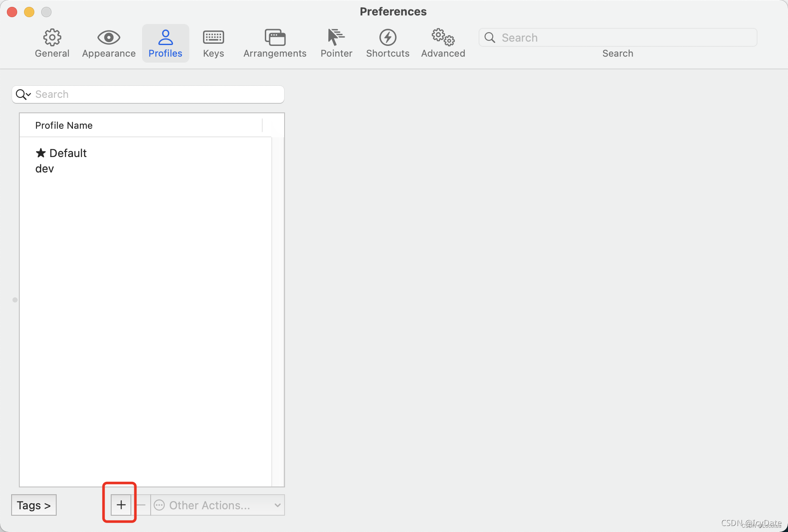Expand the Tags panel
788x532 pixels.
[34, 505]
